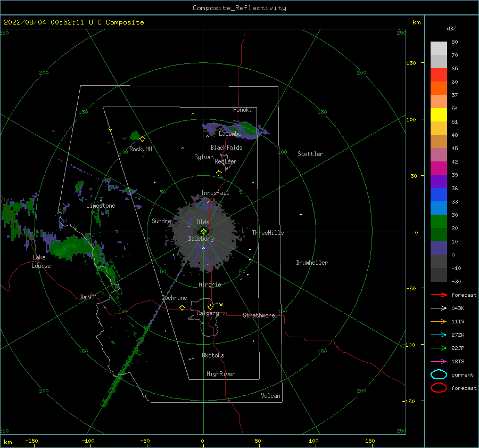Select the Lacombe label
Viewport: 479px width, 448px height.
coord(230,134)
